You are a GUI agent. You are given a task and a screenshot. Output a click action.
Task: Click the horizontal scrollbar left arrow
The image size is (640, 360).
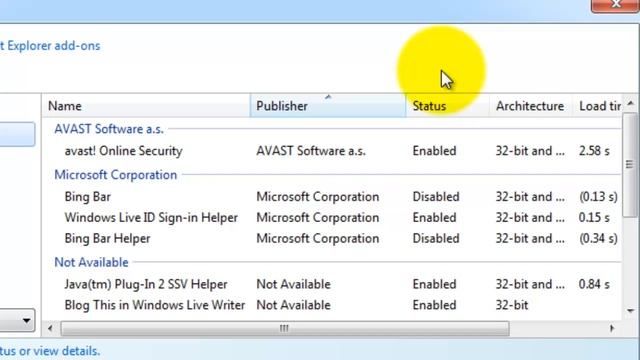(x=50, y=328)
